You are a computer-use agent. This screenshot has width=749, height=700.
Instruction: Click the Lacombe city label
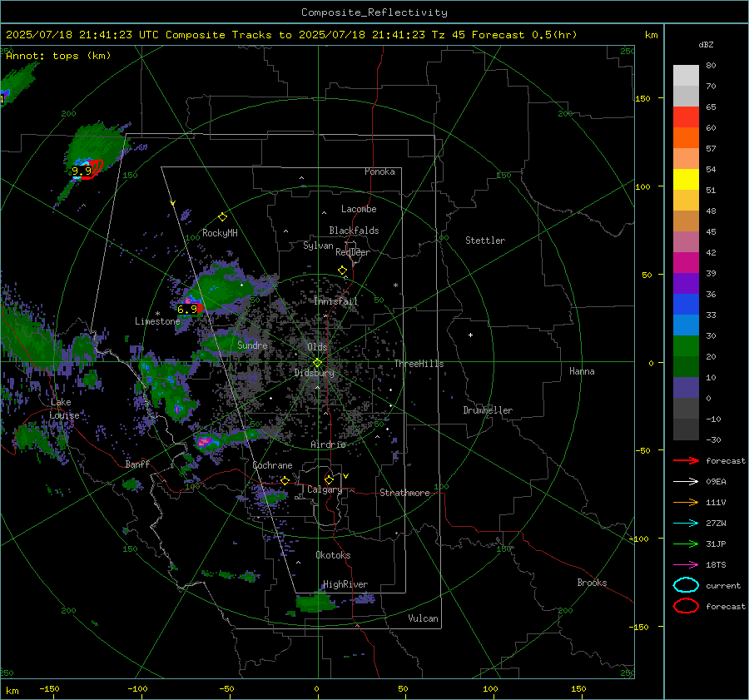pyautogui.click(x=359, y=209)
